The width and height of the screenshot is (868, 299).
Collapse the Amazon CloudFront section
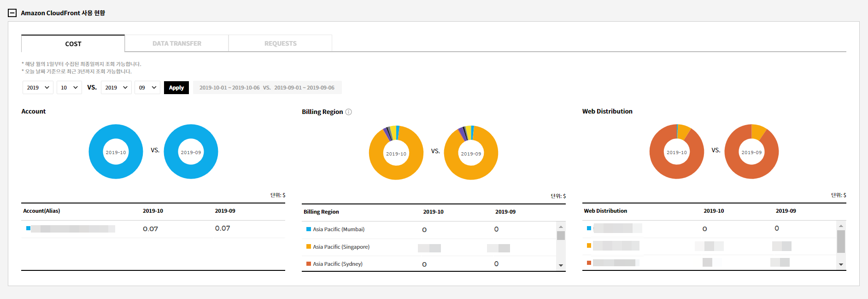(x=12, y=13)
